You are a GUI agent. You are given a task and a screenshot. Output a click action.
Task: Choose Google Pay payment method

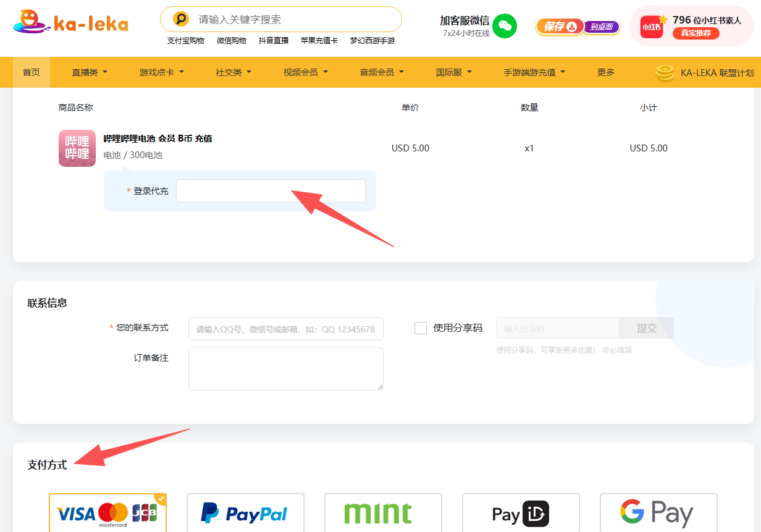click(658, 513)
